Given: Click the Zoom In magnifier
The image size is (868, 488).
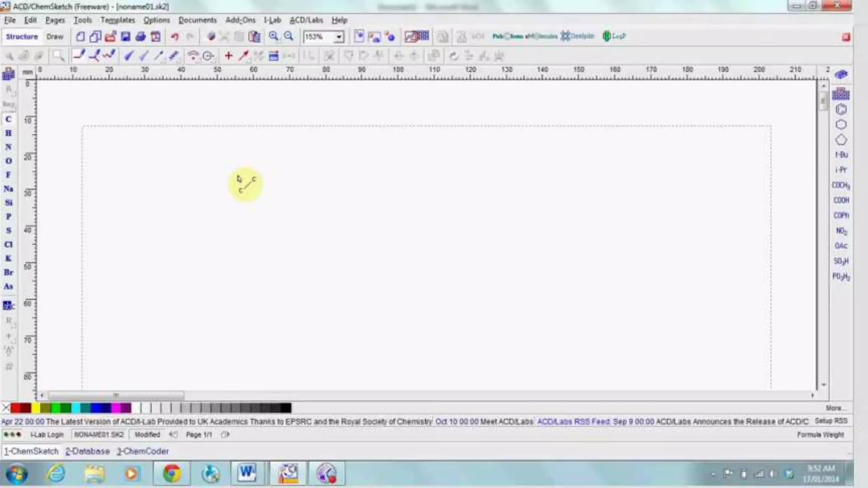Looking at the screenshot, I should pyautogui.click(x=273, y=37).
